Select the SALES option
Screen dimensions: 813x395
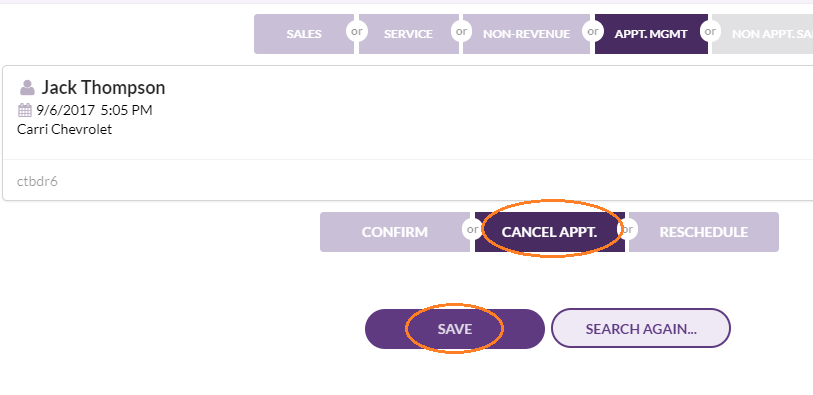click(304, 34)
